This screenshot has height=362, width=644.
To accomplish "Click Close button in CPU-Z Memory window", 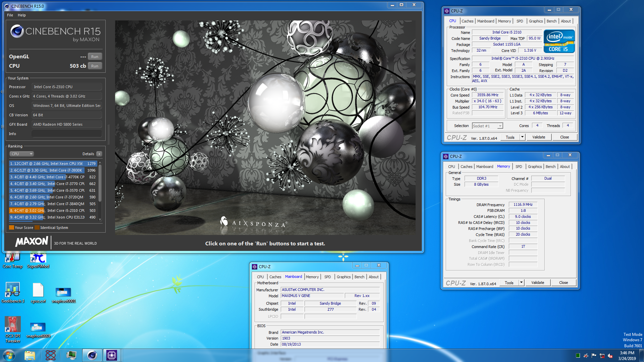I will click(563, 283).
